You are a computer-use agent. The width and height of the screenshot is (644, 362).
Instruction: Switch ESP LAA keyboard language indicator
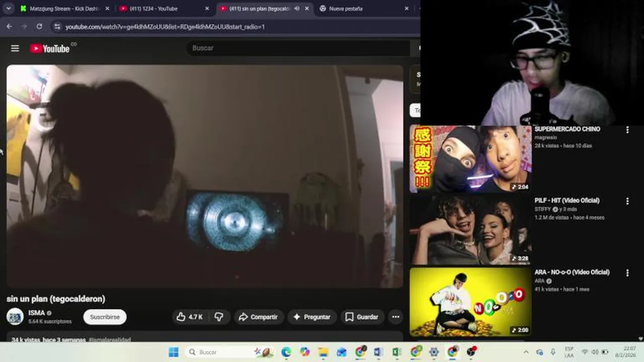(x=569, y=352)
